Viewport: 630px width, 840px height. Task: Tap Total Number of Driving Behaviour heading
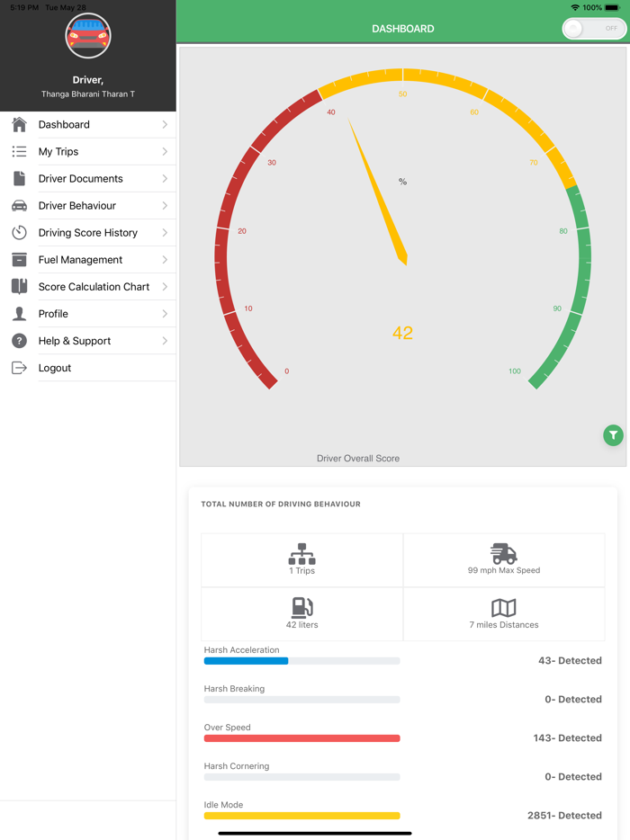pyautogui.click(x=281, y=505)
